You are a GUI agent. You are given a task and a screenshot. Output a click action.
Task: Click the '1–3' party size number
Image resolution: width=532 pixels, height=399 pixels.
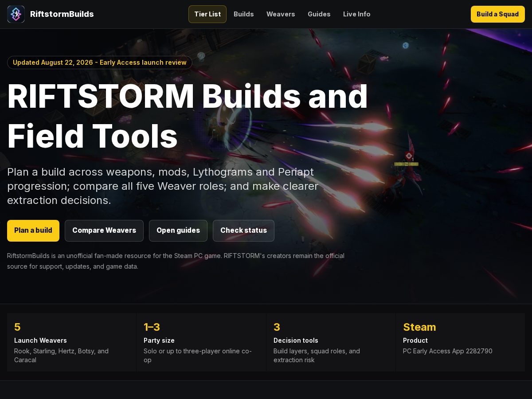point(152,327)
